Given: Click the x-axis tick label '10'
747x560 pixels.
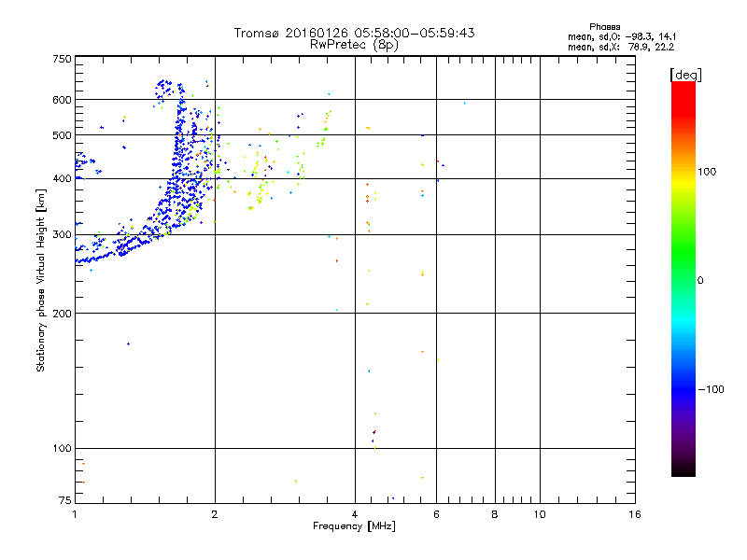Looking at the screenshot, I should pyautogui.click(x=540, y=514).
